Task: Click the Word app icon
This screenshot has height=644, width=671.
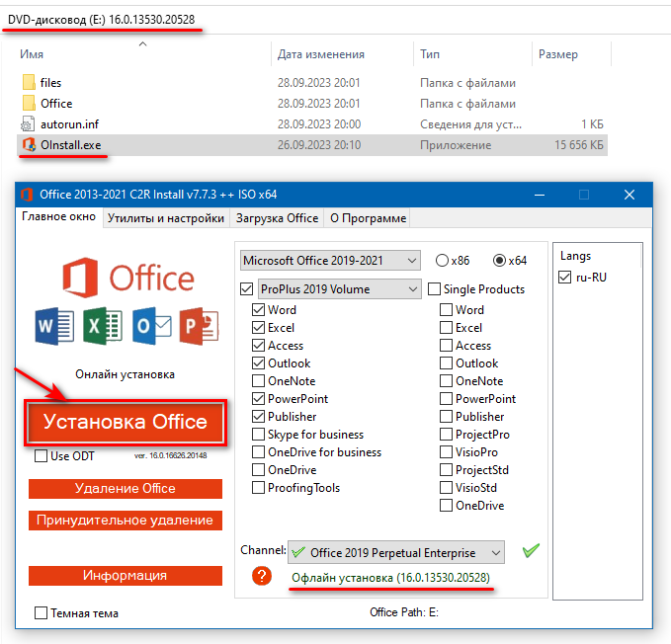Action: (x=54, y=326)
